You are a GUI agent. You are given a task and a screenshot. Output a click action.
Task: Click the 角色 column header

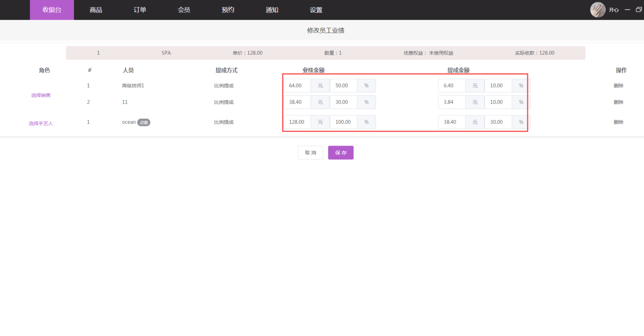[44, 70]
